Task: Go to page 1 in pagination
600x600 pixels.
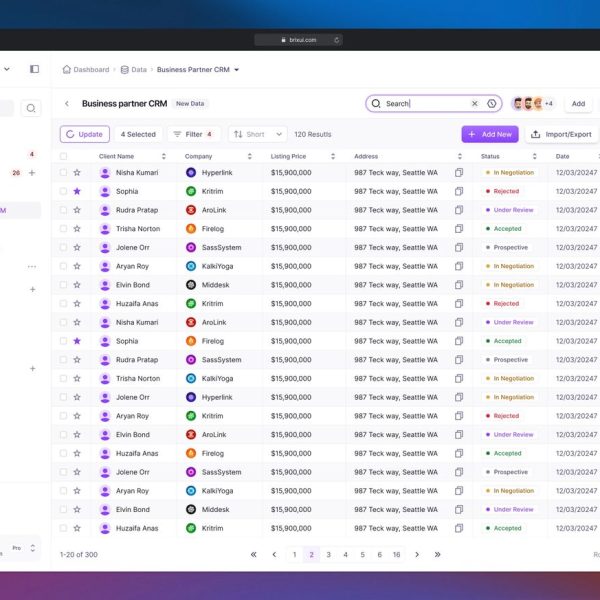Action: 295,554
